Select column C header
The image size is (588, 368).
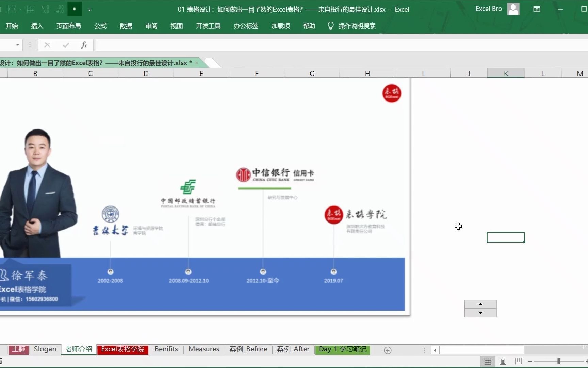(x=91, y=73)
